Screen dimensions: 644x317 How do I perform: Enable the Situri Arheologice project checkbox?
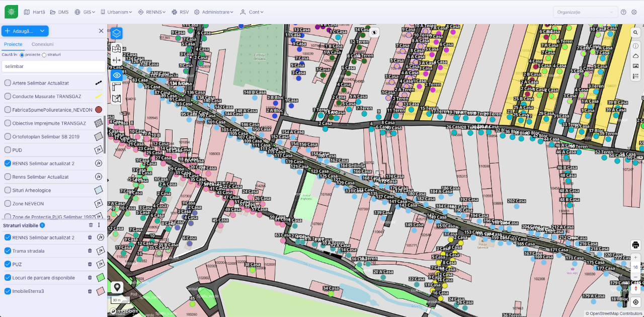point(8,190)
